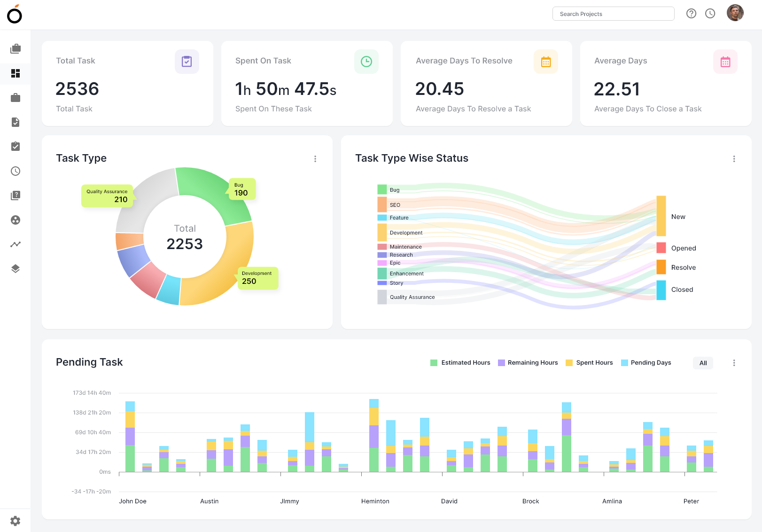Select the Layers icon in the sidebar

(x=16, y=268)
